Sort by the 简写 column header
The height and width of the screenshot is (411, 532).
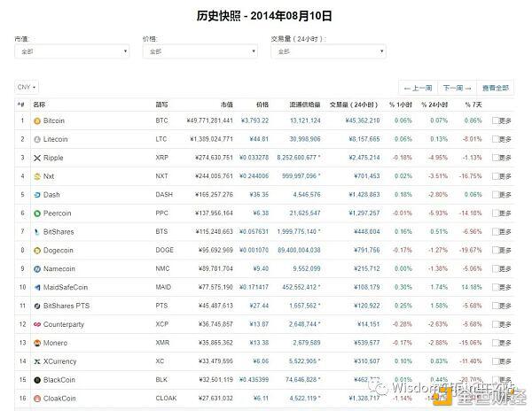161,105
